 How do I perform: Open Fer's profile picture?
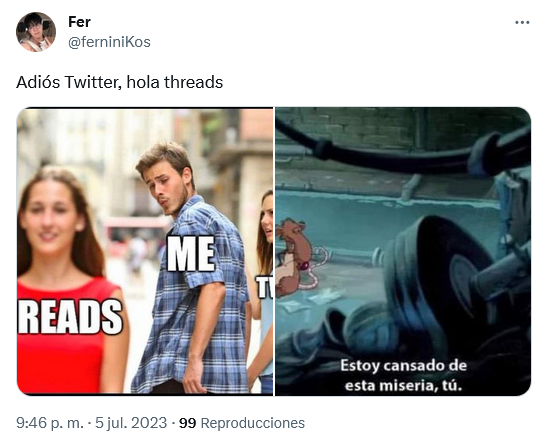click(x=36, y=32)
